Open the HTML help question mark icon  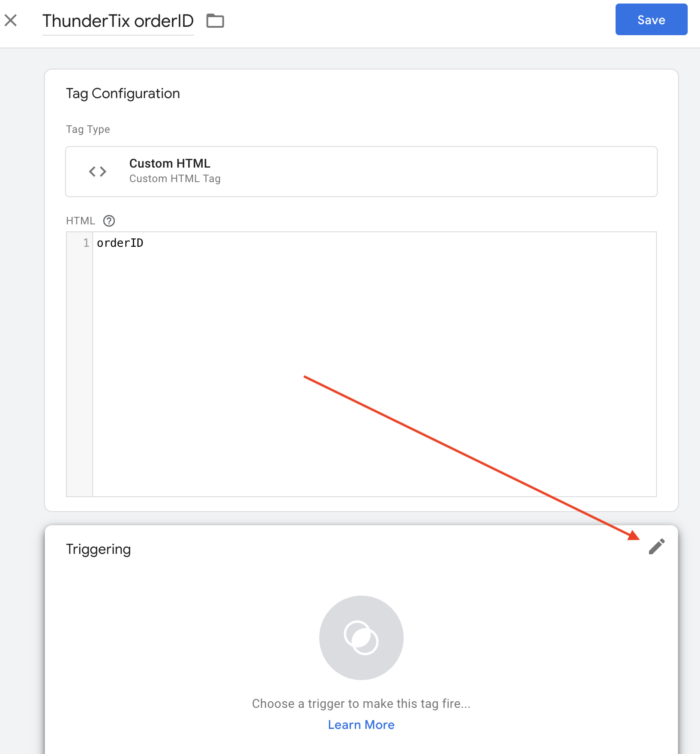point(109,221)
